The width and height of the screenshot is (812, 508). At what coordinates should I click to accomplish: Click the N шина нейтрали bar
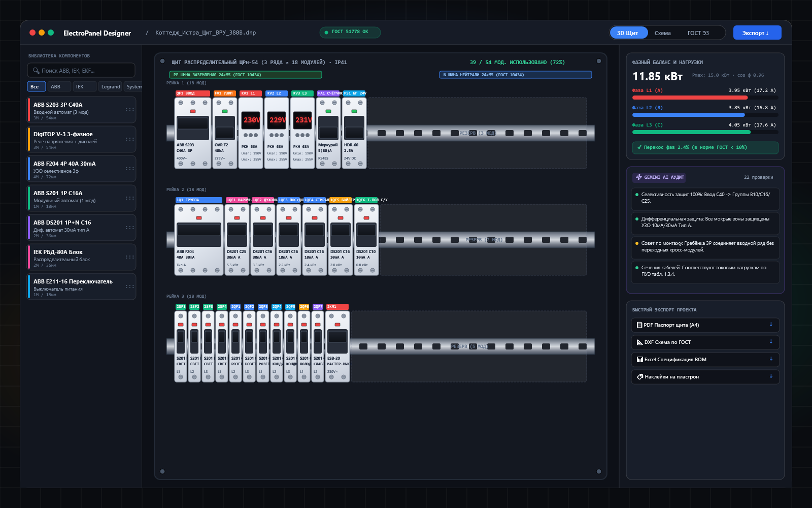[x=516, y=75]
